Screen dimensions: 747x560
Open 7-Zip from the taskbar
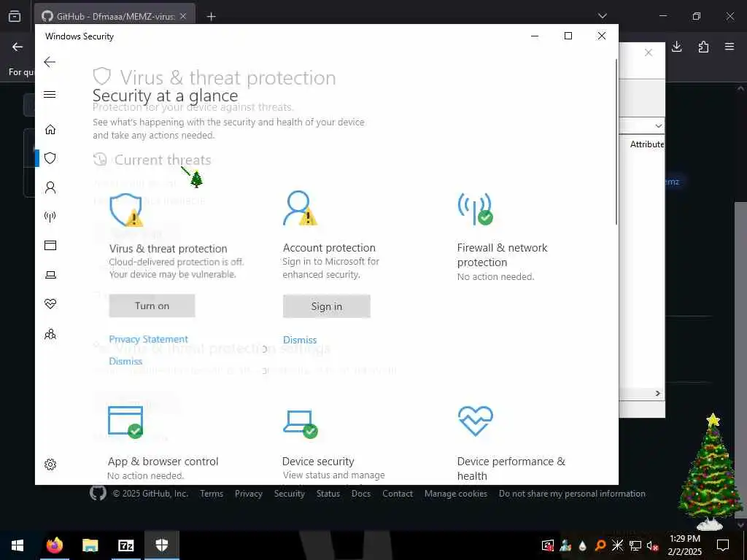[x=125, y=545]
